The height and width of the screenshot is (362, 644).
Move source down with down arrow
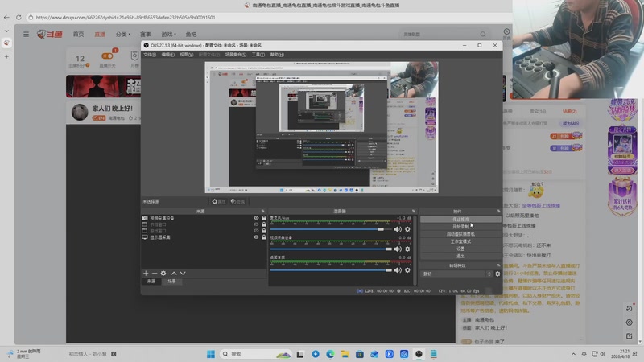[x=183, y=273]
